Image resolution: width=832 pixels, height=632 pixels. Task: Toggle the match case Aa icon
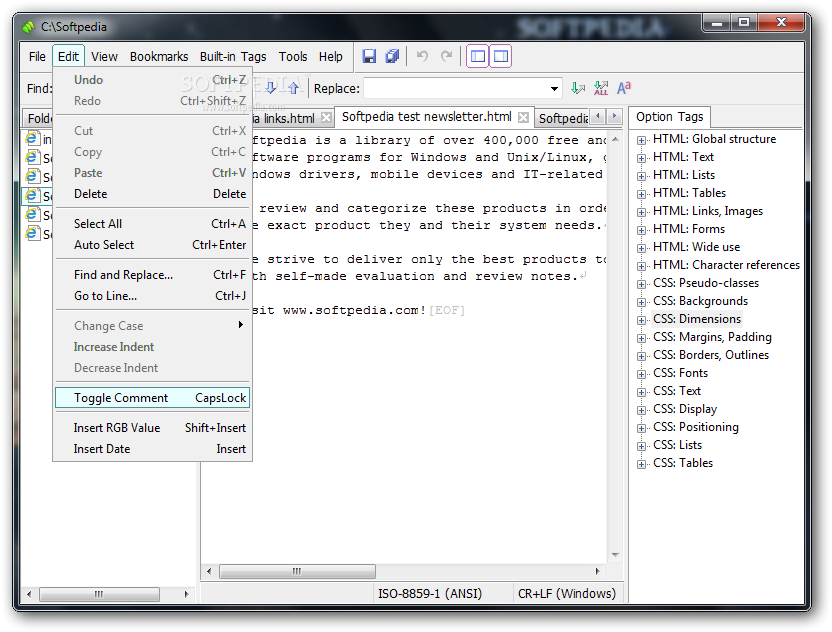624,88
